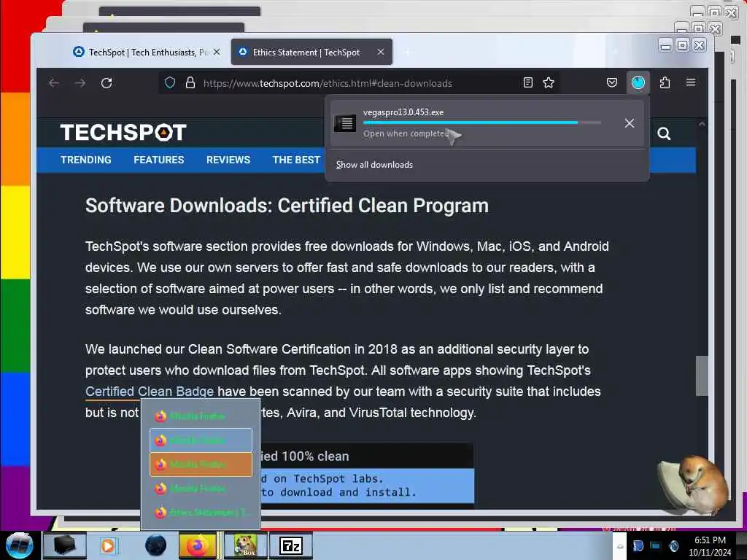The image size is (747, 560).
Task: Open the TRENDING navigation item
Action: pos(86,160)
